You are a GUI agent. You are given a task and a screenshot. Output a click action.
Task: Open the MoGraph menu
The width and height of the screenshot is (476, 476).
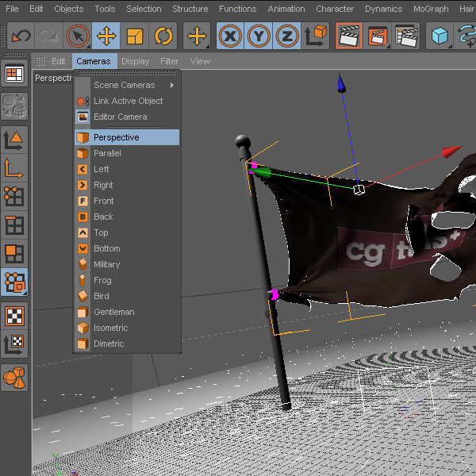pyautogui.click(x=431, y=9)
